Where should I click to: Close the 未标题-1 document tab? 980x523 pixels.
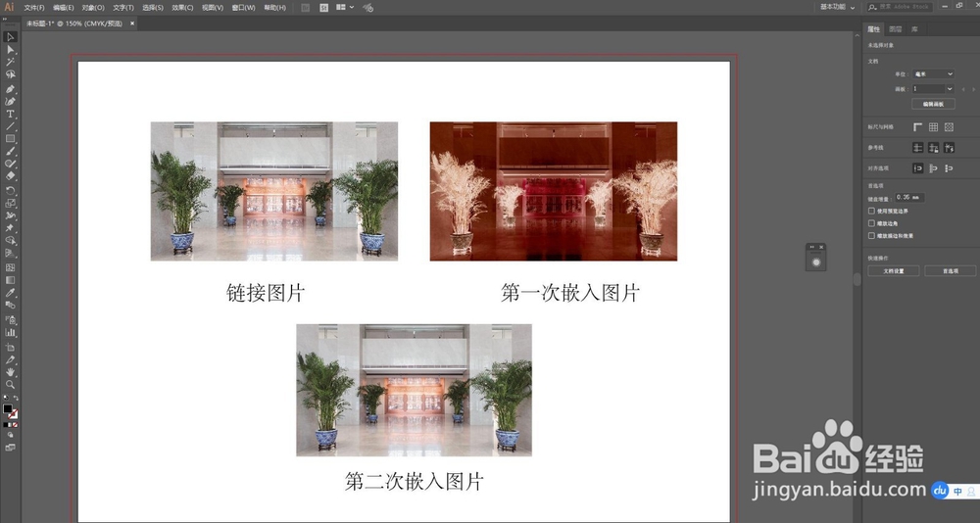[x=132, y=24]
